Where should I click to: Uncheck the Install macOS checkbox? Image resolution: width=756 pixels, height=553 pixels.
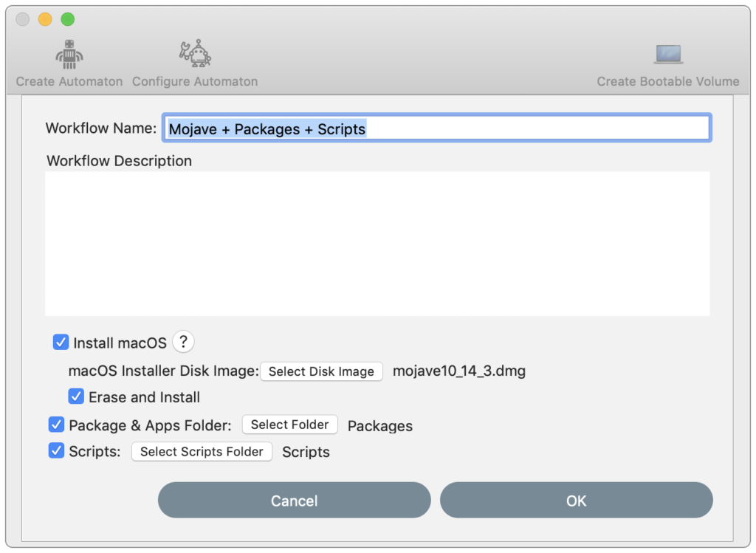61,343
